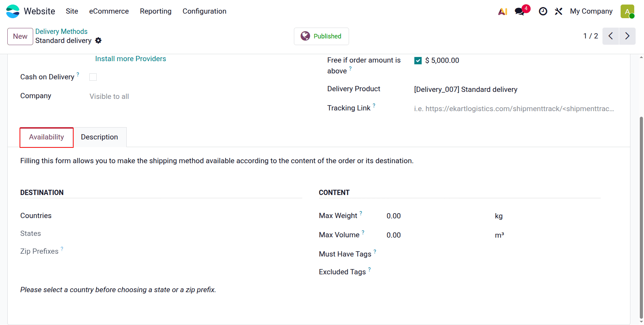644x325 pixels.
Task: Show Max Weight help question mark
Action: (x=361, y=213)
